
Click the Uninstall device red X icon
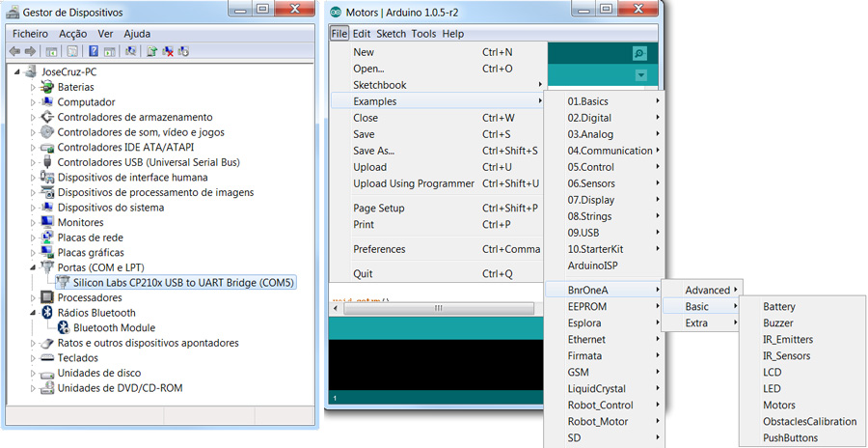pyautogui.click(x=168, y=51)
